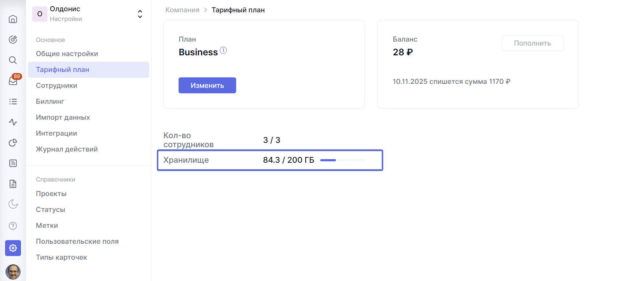Show Business plan info tooltip icon
644x281 pixels.
(x=223, y=51)
